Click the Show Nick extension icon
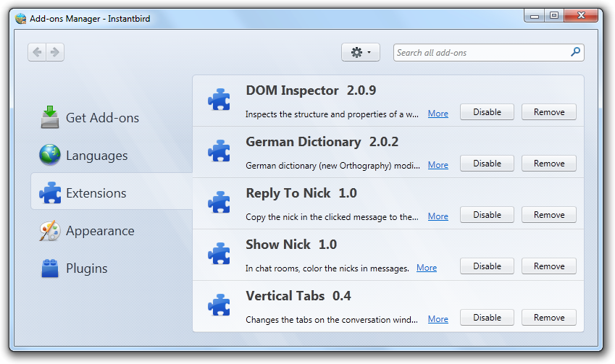Viewport: 615px width, 364px height. click(219, 255)
